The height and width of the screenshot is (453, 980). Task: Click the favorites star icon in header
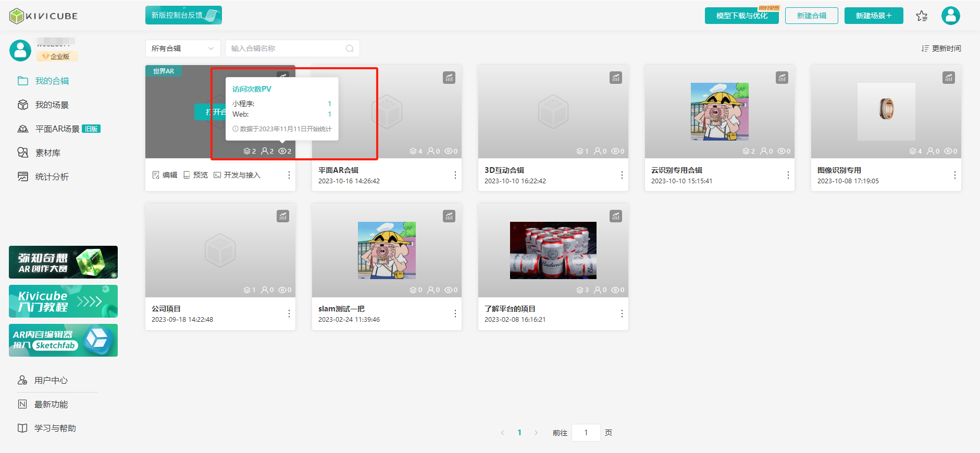tap(921, 16)
